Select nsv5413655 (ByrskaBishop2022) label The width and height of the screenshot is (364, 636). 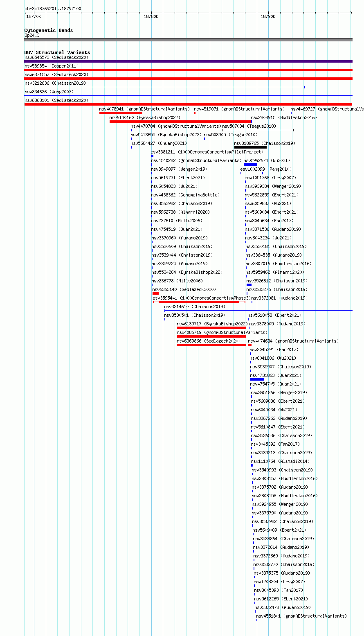pyautogui.click(x=166, y=135)
